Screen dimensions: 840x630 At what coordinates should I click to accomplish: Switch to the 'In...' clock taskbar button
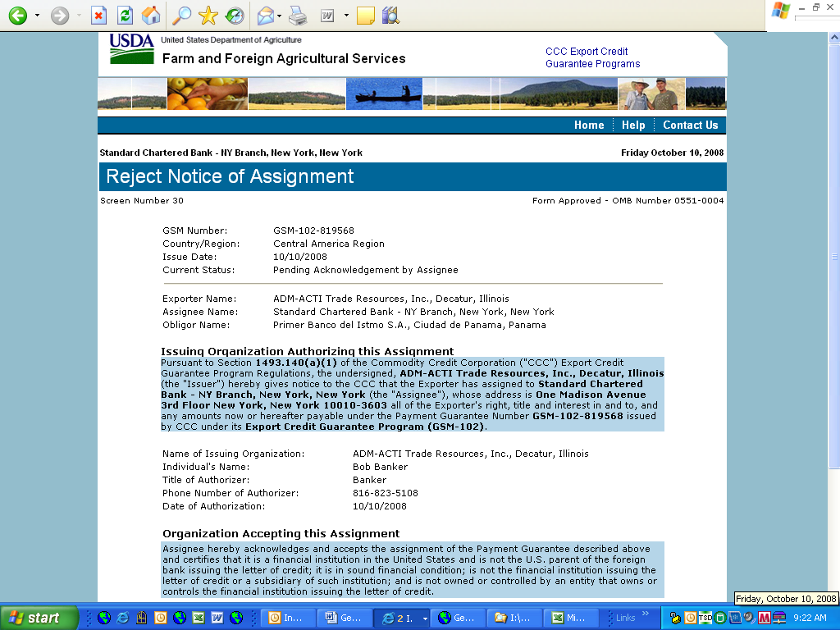(x=286, y=618)
